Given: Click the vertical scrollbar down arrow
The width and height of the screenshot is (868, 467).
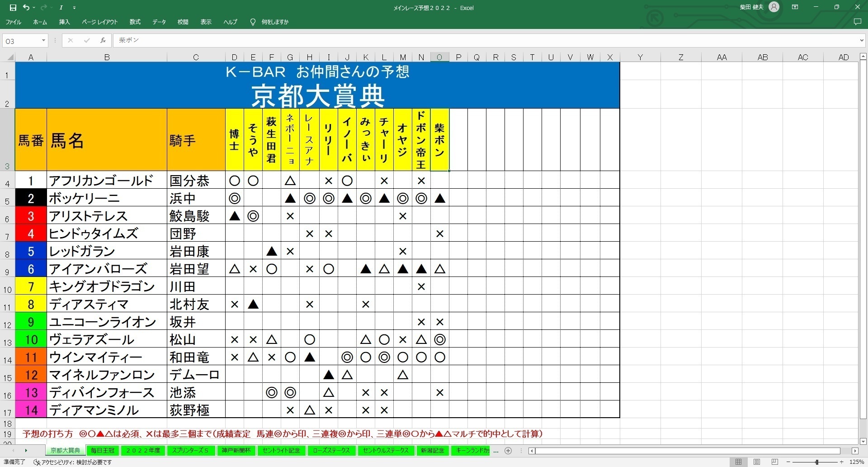Looking at the screenshot, I should tap(863, 441).
